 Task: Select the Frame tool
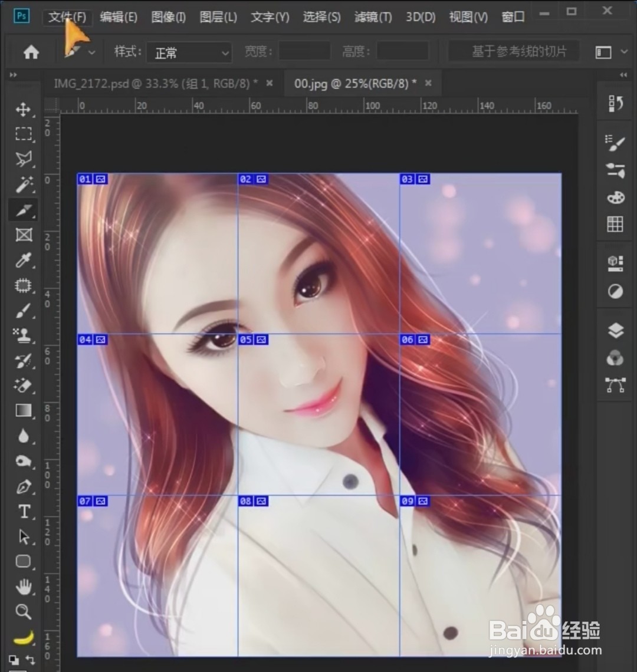[23, 235]
